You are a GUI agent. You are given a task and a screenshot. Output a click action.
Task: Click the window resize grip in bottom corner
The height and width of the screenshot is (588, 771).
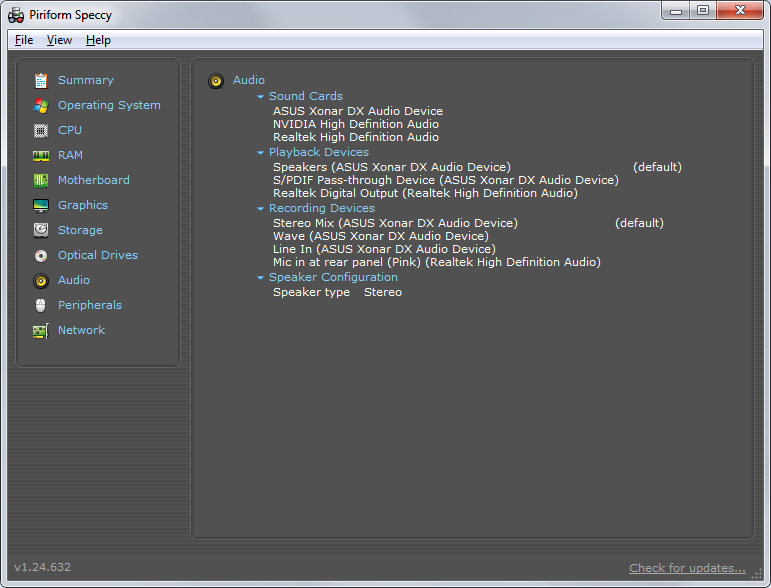point(757,574)
